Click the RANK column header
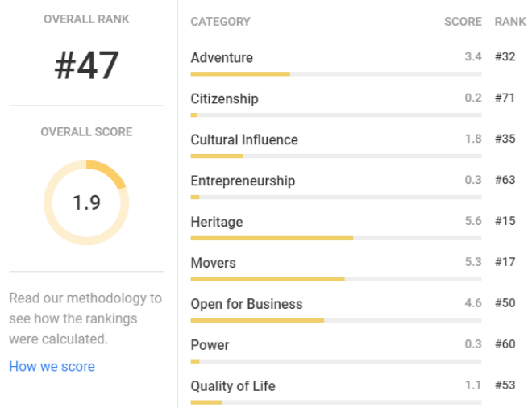The height and width of the screenshot is (408, 532). 510,22
